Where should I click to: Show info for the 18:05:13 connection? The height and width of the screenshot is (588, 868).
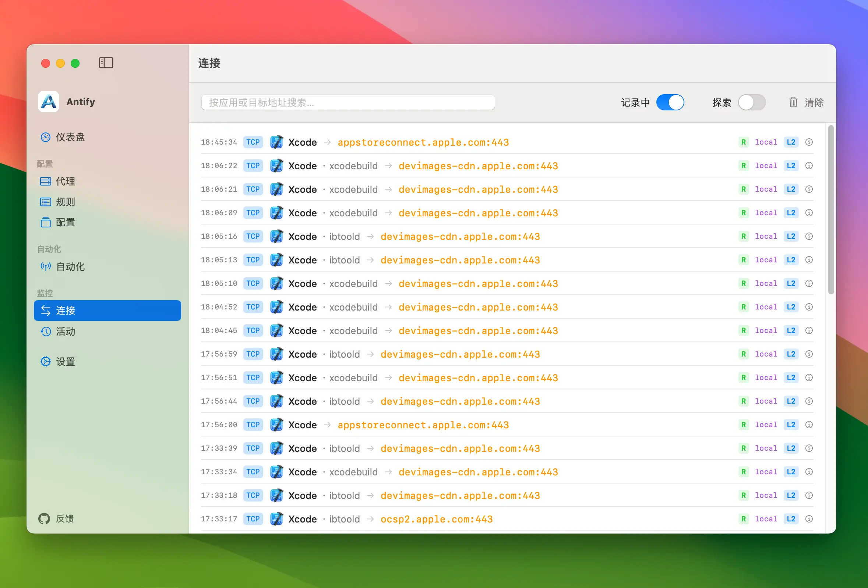coord(809,260)
